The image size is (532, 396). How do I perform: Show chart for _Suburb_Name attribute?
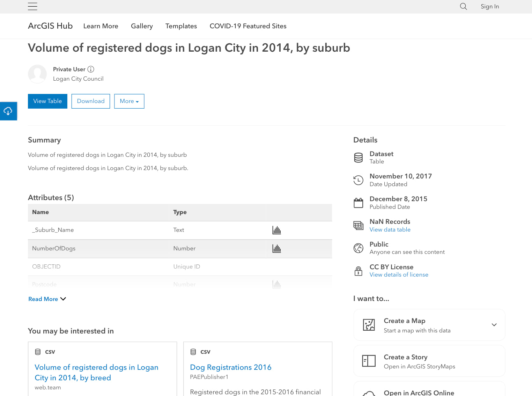tap(276, 230)
